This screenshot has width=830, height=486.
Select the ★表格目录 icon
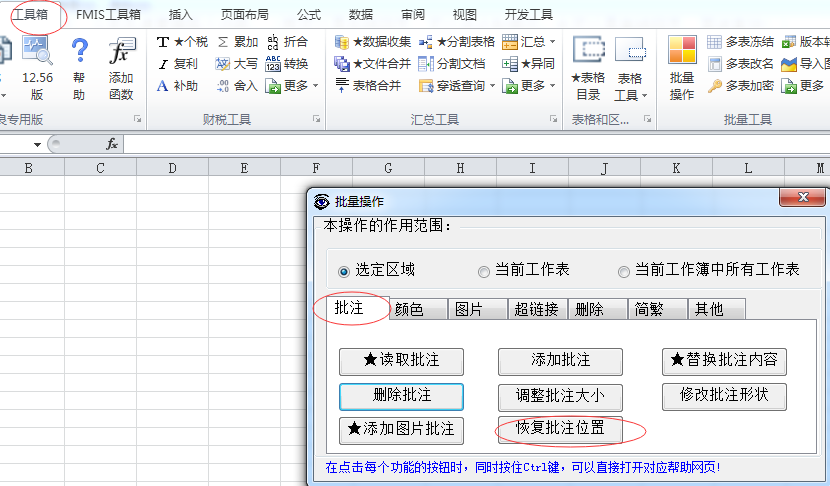tap(587, 52)
